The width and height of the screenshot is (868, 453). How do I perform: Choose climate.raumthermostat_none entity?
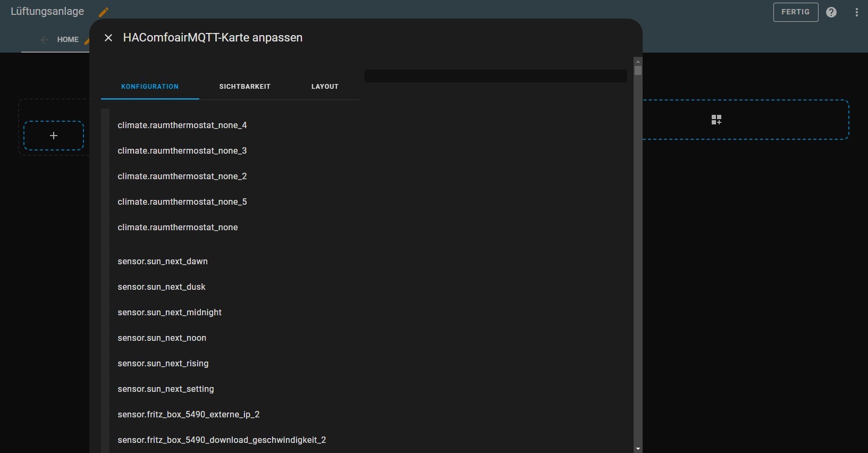178,228
